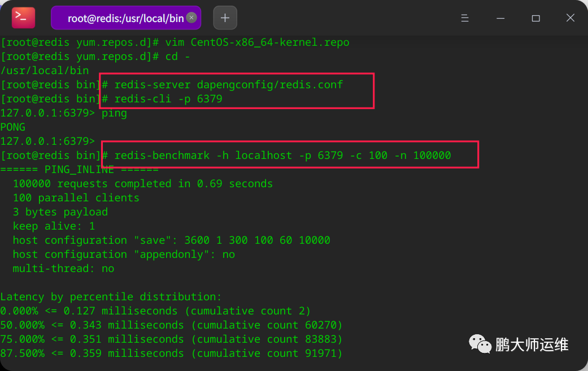Open the hamburger menu in title bar
The image size is (588, 371).
[x=465, y=18]
